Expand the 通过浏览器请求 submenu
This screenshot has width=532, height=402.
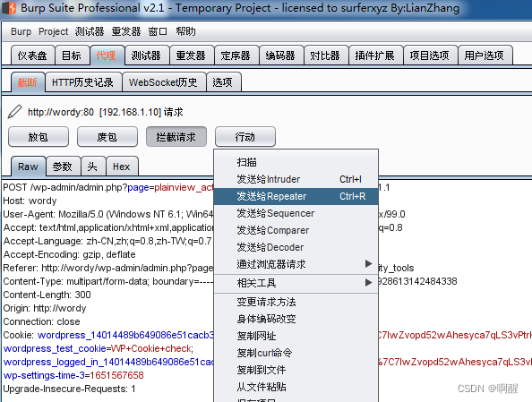[x=296, y=264]
